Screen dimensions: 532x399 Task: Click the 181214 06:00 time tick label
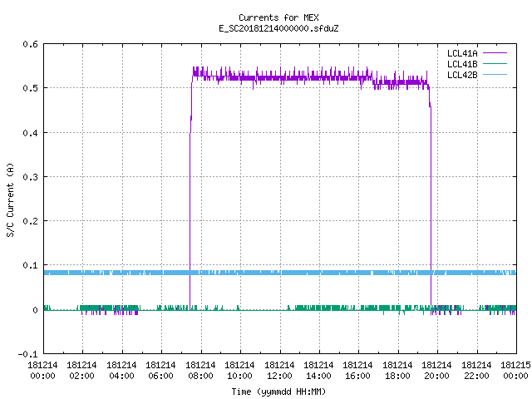coord(160,371)
